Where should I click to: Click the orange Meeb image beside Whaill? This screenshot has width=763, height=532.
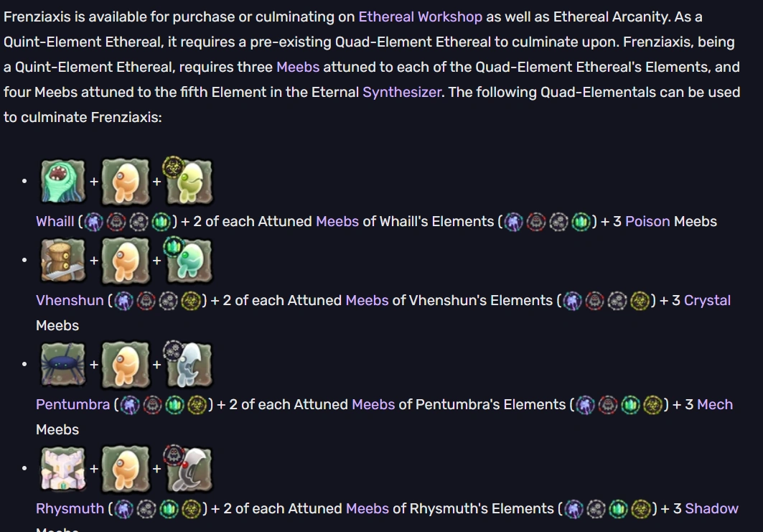click(x=126, y=182)
